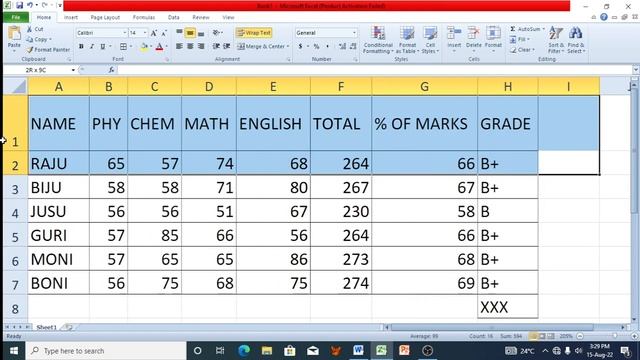The image size is (640, 360).
Task: Toggle Italic formatting
Action: pos(92,47)
